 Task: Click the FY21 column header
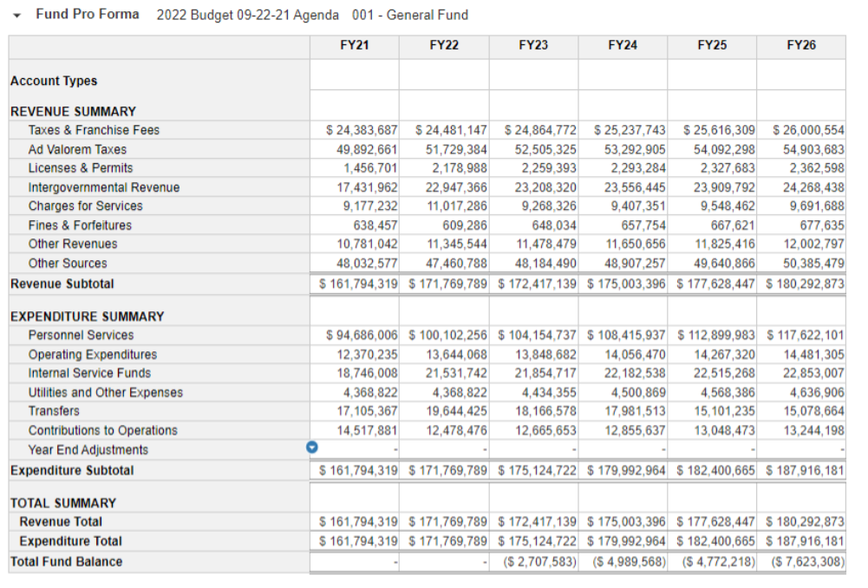356,44
